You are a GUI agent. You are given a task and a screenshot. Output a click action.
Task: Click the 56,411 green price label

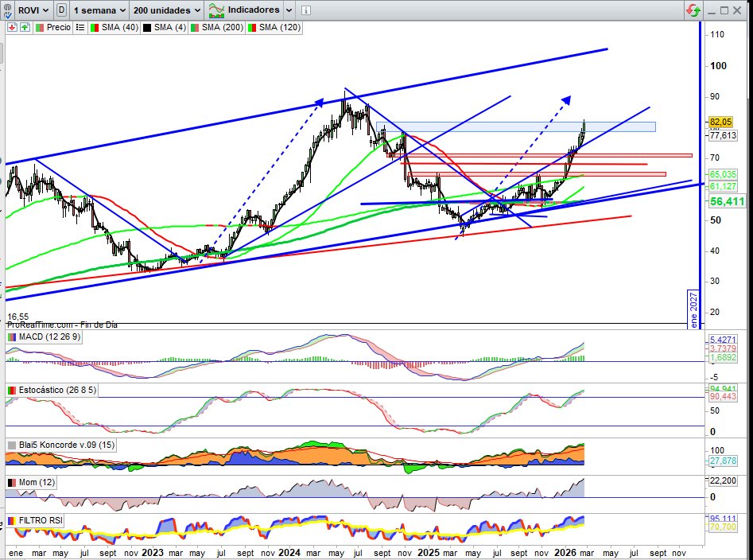click(727, 201)
